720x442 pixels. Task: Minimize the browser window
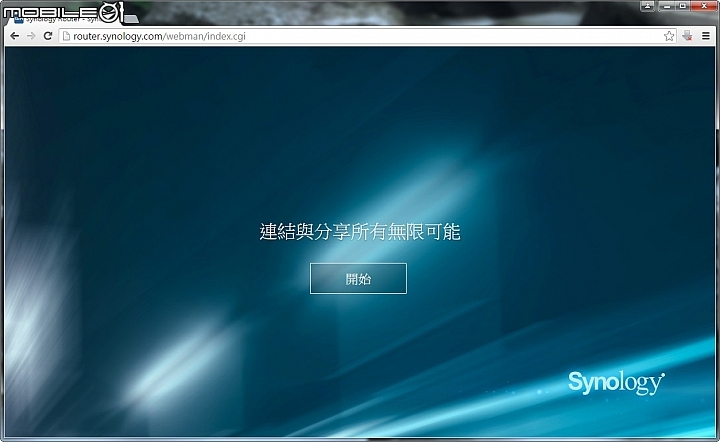667,6
